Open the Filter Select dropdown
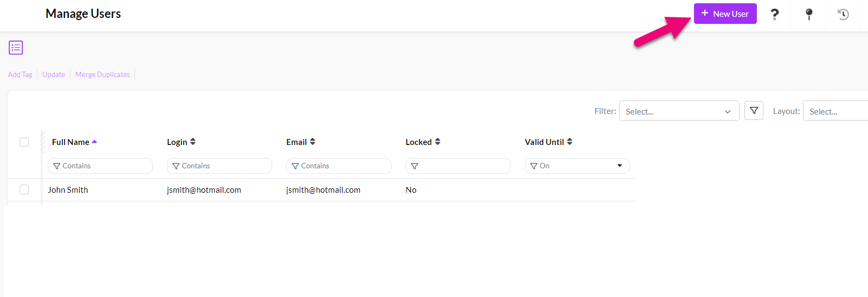The width and height of the screenshot is (868, 297). [x=679, y=111]
